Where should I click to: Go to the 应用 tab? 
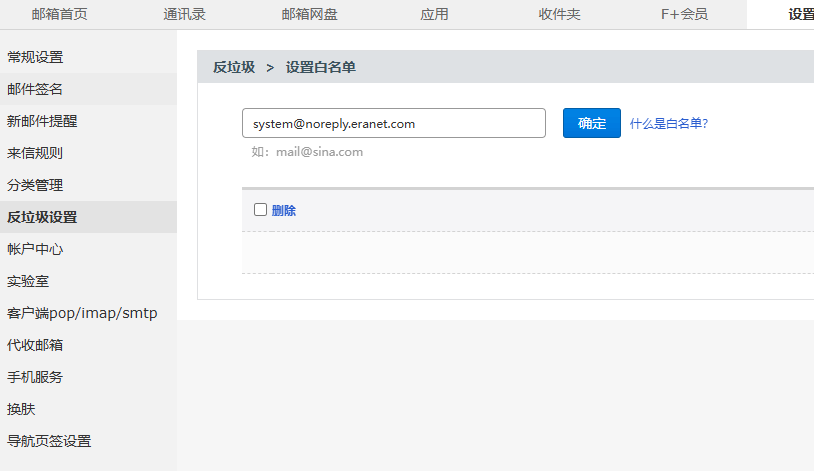434,14
